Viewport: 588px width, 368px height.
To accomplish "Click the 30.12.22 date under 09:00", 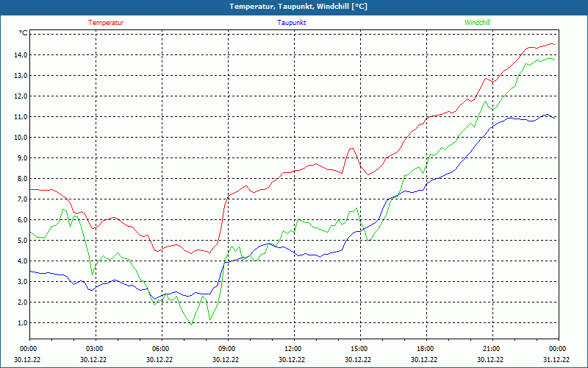I will click(x=226, y=359).
